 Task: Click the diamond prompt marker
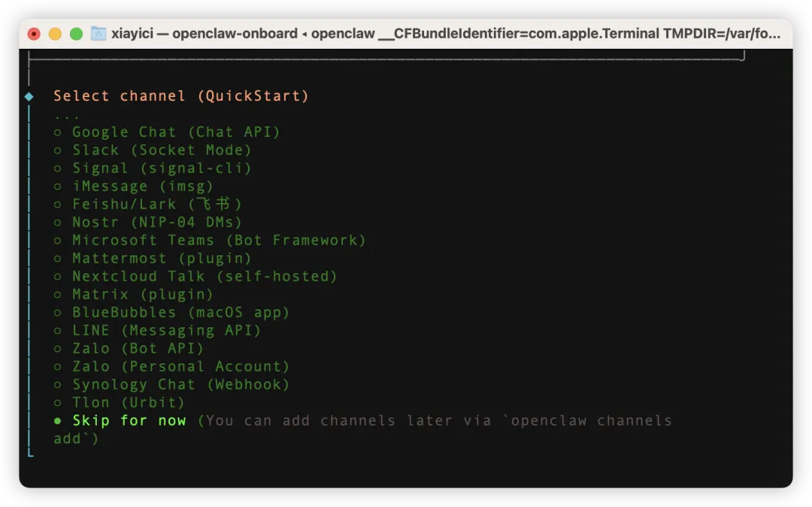click(29, 96)
